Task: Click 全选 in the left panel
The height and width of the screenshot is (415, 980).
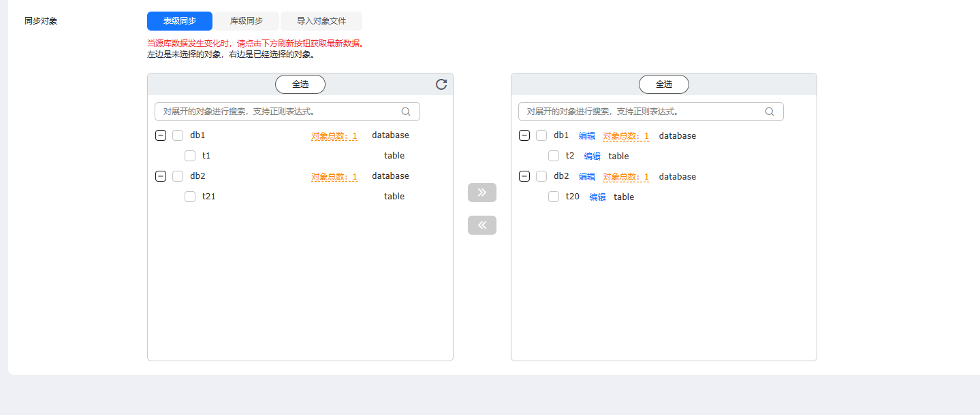Action: pos(300,84)
